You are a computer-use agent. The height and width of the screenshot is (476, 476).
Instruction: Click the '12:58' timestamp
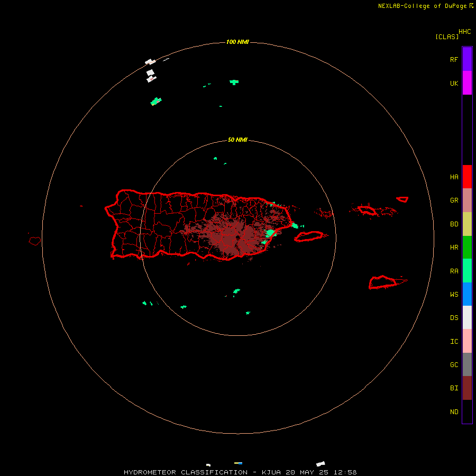tap(345, 472)
